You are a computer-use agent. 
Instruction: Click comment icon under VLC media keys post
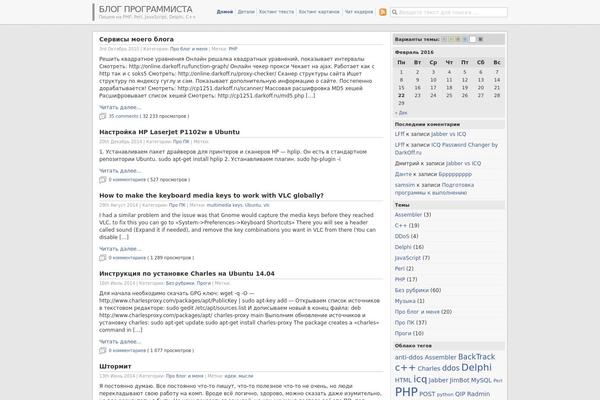coord(103,258)
